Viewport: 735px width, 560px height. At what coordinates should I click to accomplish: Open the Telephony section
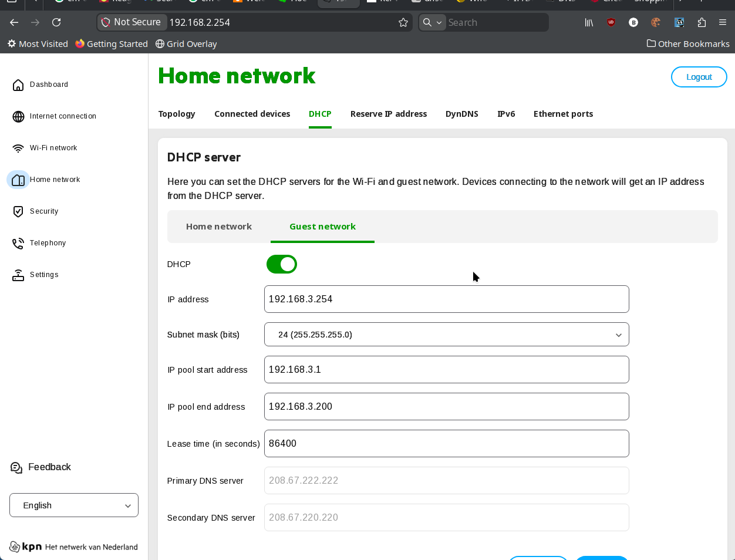[x=48, y=243]
